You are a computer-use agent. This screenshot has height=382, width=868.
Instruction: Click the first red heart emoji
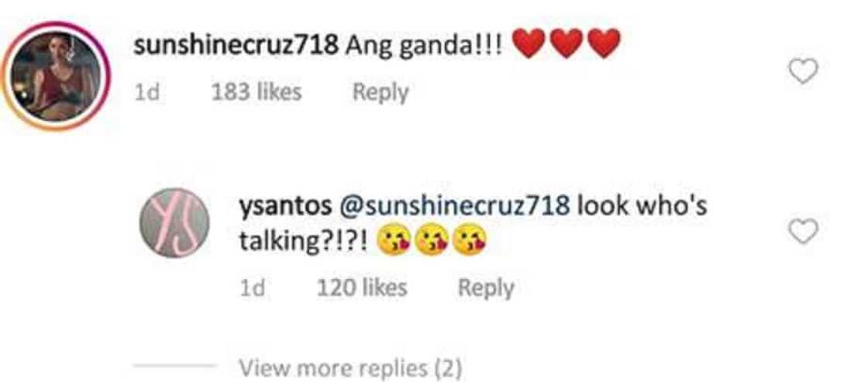click(530, 44)
